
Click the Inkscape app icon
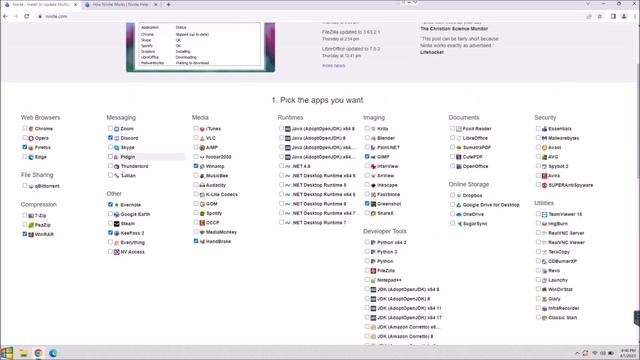(x=373, y=185)
